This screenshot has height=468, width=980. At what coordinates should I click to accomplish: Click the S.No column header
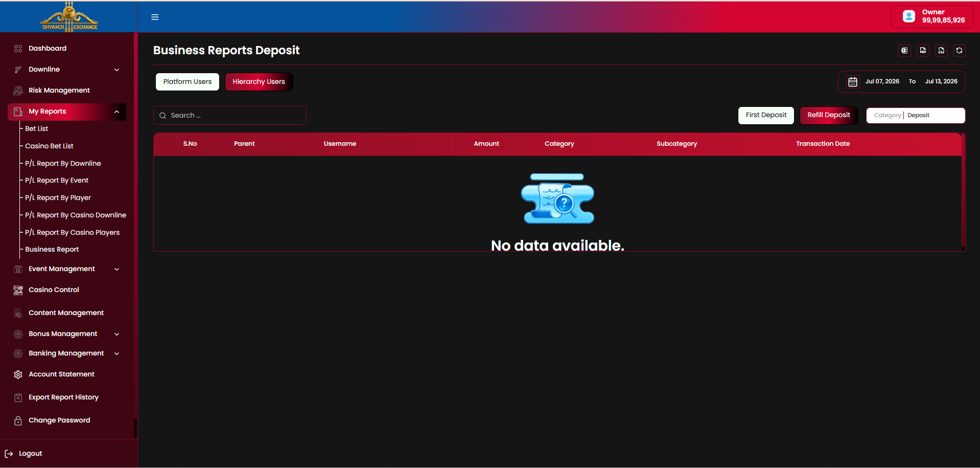[x=190, y=144]
